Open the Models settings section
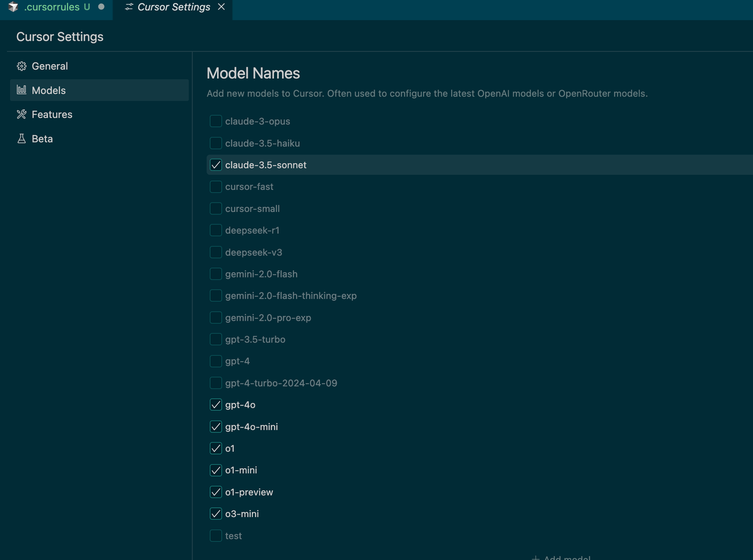 point(99,90)
